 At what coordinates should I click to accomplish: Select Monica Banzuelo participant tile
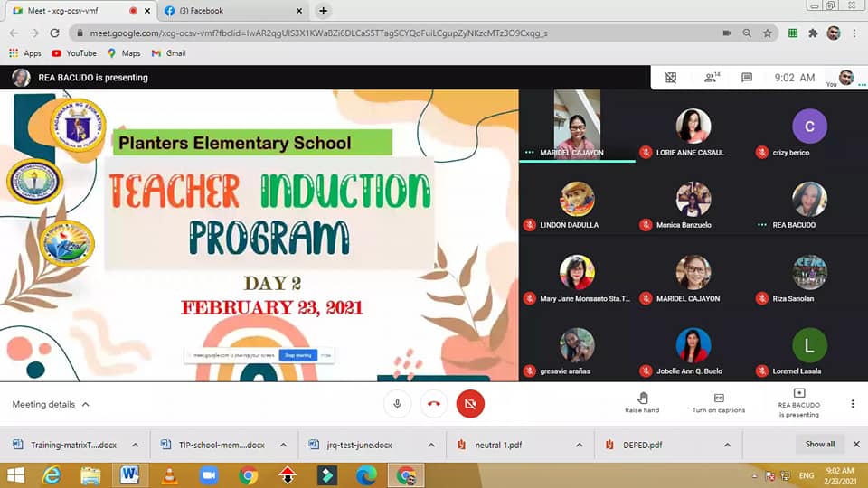(x=693, y=199)
